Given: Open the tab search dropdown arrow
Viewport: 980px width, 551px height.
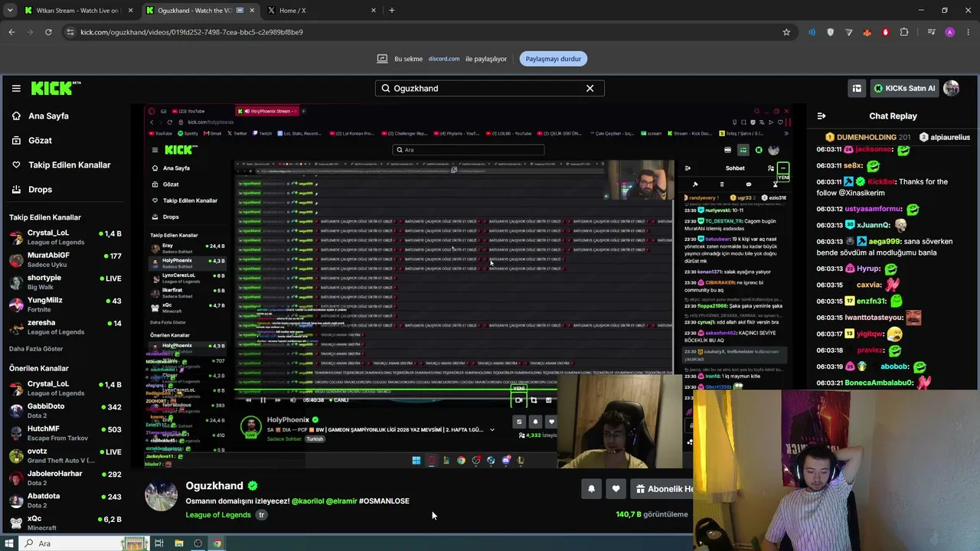Looking at the screenshot, I should click(10, 11).
